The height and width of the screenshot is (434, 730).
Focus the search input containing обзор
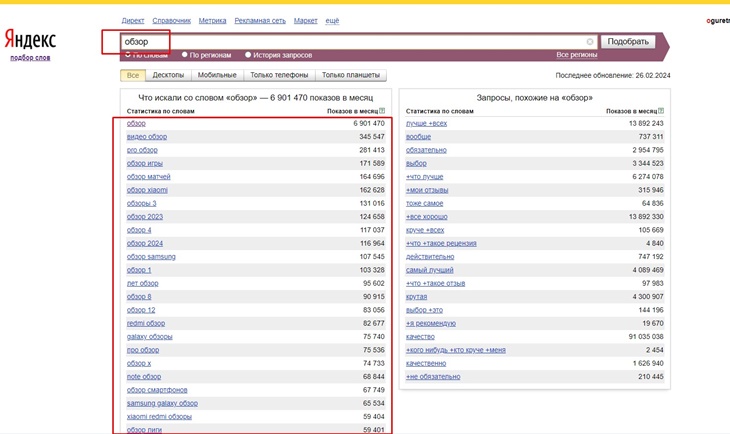coord(358,42)
